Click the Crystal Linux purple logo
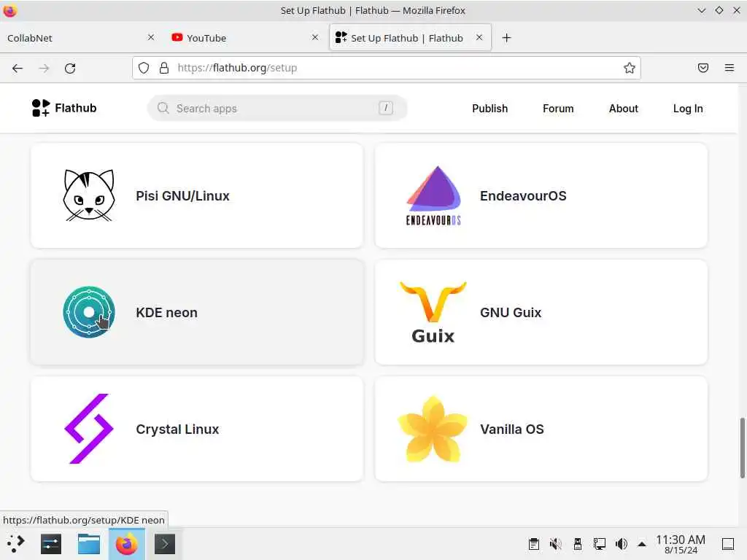This screenshot has width=747, height=560. click(x=89, y=429)
